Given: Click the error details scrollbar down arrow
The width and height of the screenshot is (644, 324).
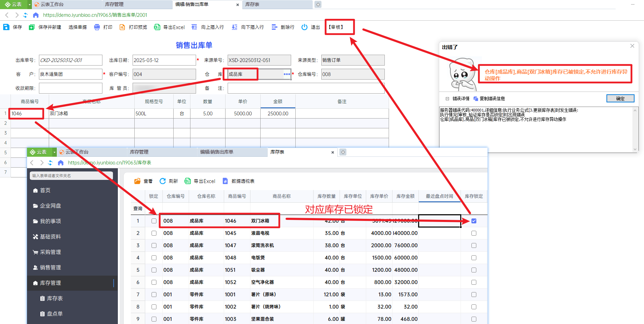Looking at the screenshot, I should 635,149.
